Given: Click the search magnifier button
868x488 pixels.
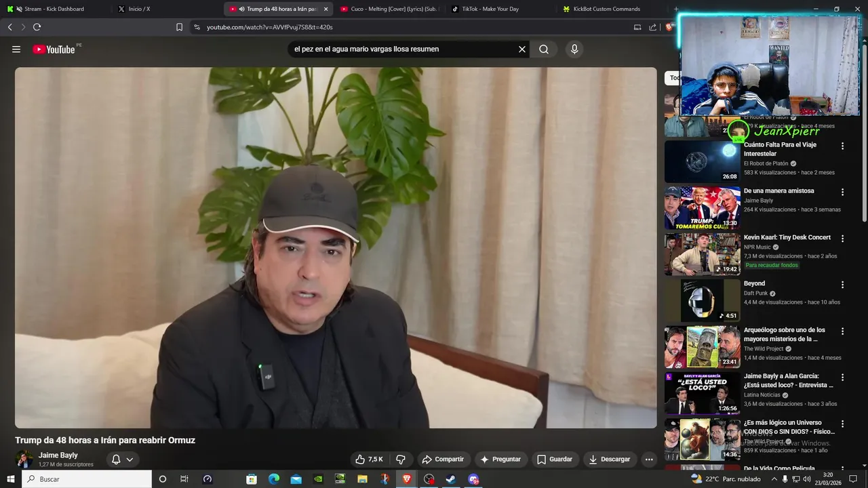Looking at the screenshot, I should [x=544, y=49].
